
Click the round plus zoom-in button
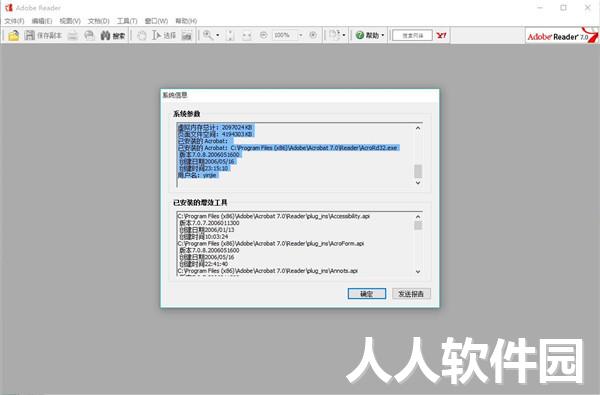(x=313, y=35)
